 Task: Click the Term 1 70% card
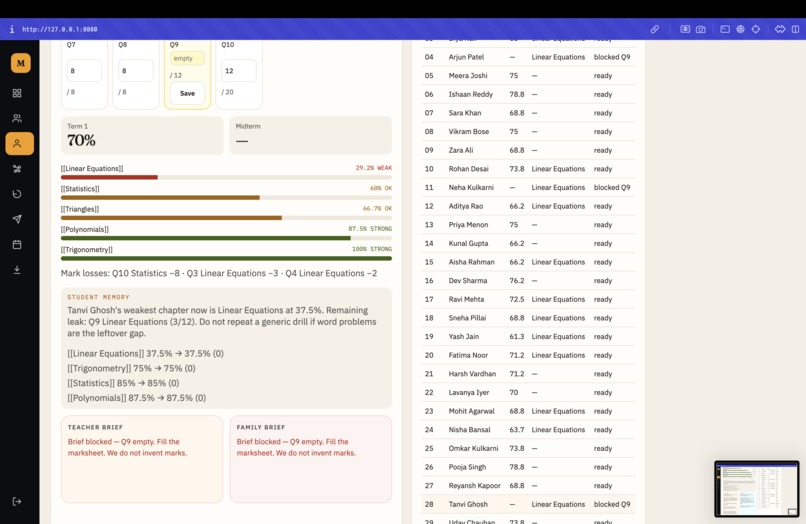coord(142,135)
